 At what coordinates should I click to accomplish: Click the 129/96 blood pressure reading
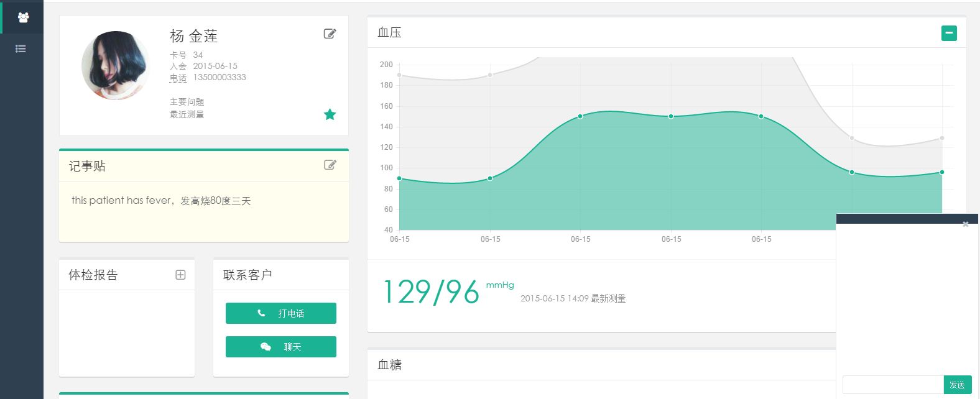[431, 292]
